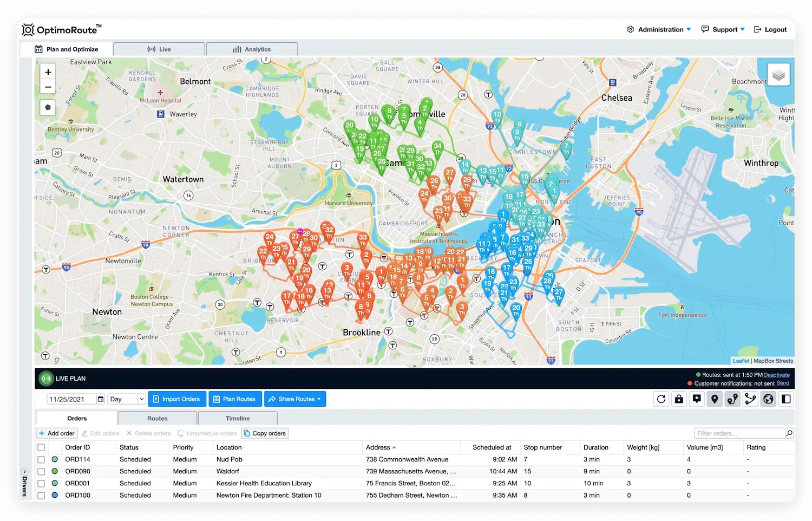Viewport: 812px width, 521px height.
Task: Click the Import Orders button
Action: click(x=177, y=399)
